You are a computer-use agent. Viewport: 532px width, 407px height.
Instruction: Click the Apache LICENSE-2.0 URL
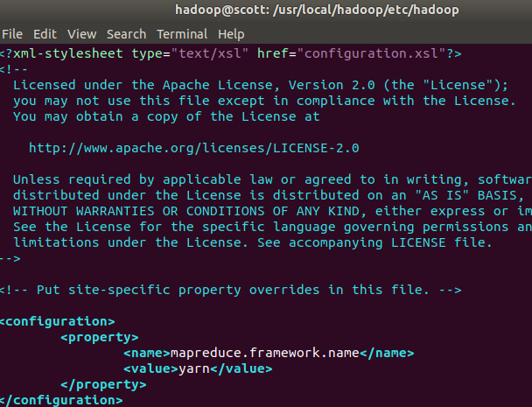(x=193, y=148)
